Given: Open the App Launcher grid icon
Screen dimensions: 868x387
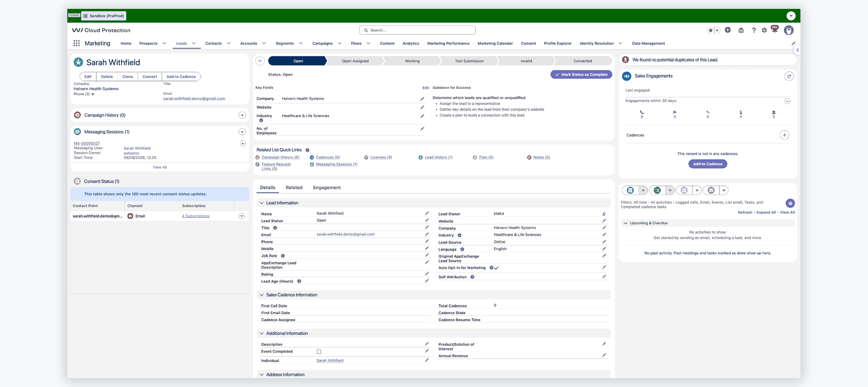Looking at the screenshot, I should (x=76, y=43).
